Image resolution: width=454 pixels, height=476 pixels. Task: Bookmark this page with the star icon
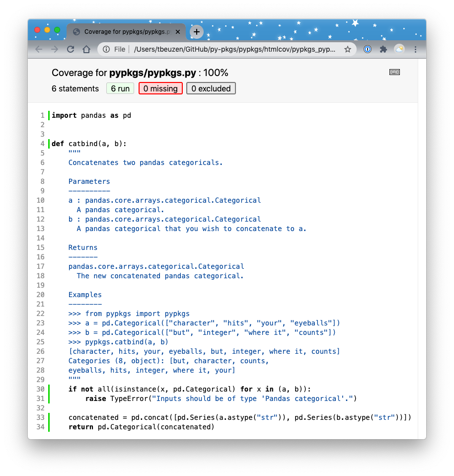click(348, 49)
